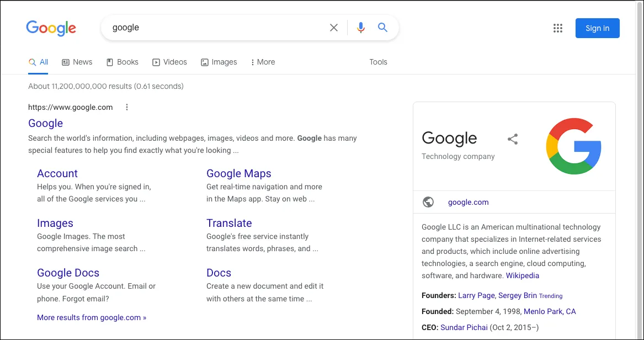Click the blue Sign in button
Viewport: 644px width, 340px height.
coord(597,28)
